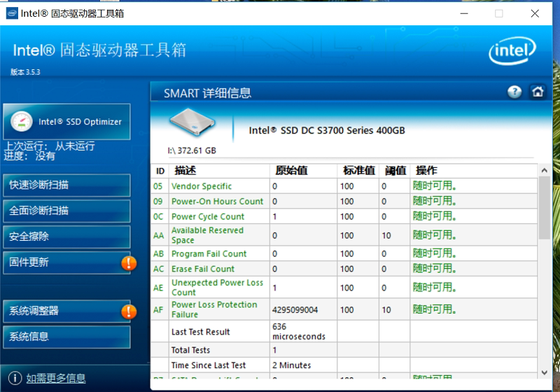The height and width of the screenshot is (392, 560).
Task: Click the ID column header
Action: [x=160, y=171]
